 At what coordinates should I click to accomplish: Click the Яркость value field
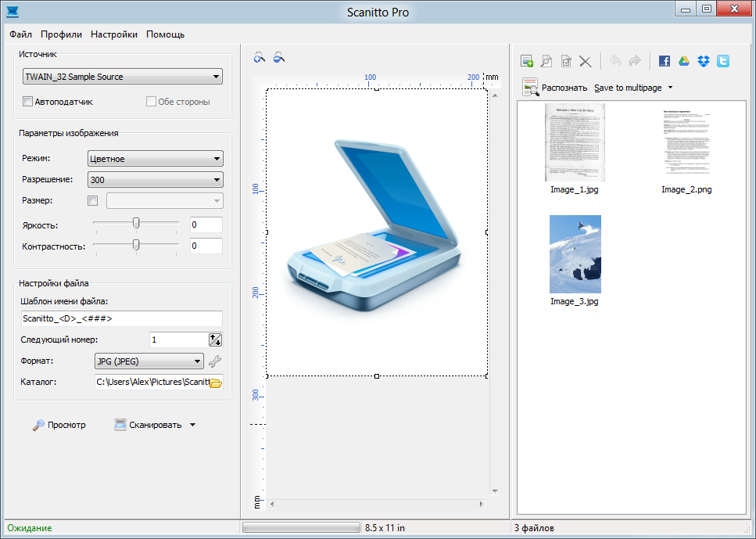206,225
